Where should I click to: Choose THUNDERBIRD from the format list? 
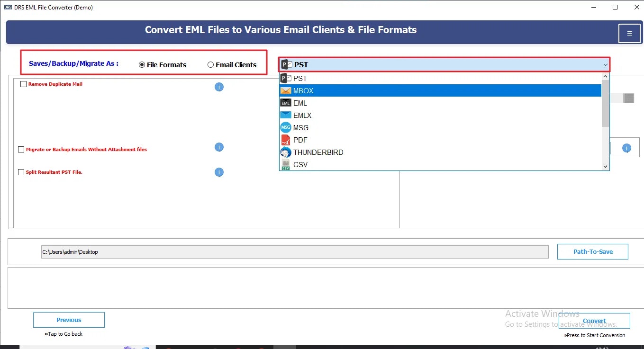click(x=440, y=152)
